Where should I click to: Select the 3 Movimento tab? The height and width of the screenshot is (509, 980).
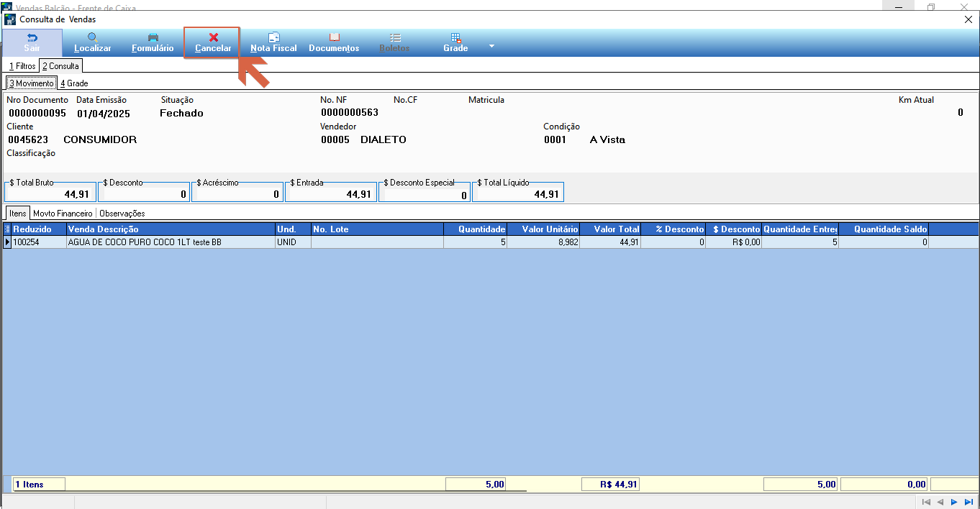click(31, 83)
